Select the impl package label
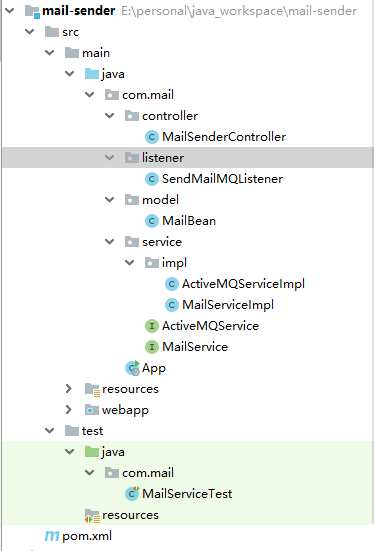The width and height of the screenshot is (374, 551). pyautogui.click(x=174, y=263)
